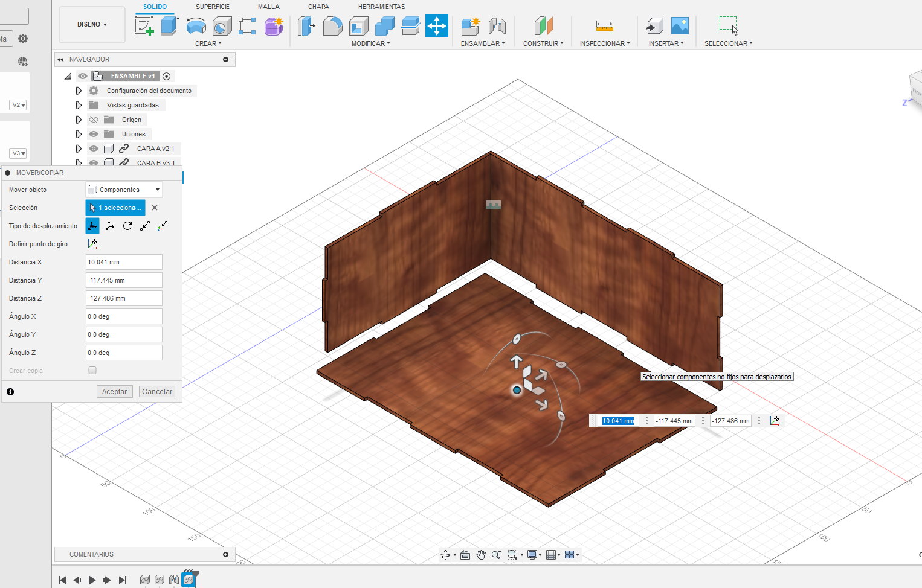Screen dimensions: 922x588
Task: Click the Look At tool
Action: tap(465, 555)
